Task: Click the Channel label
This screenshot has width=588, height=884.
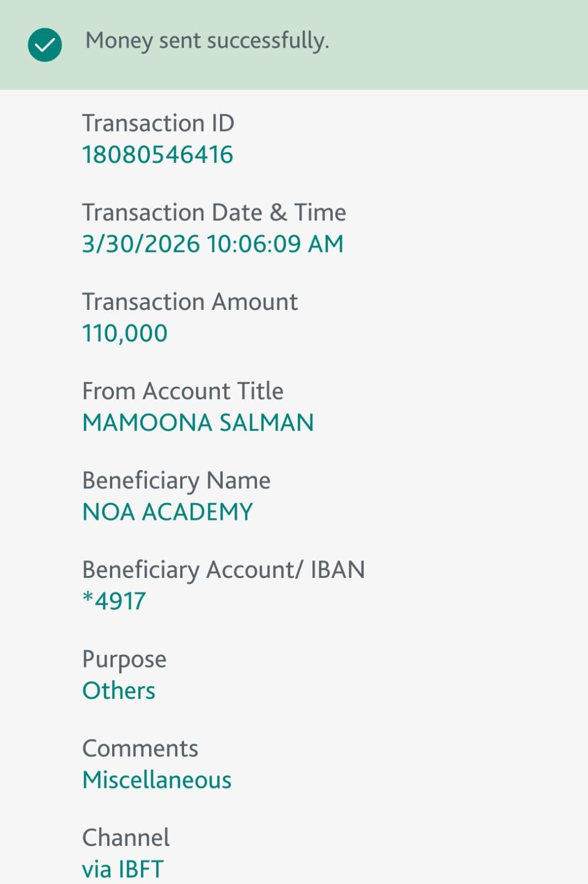Action: coord(126,838)
